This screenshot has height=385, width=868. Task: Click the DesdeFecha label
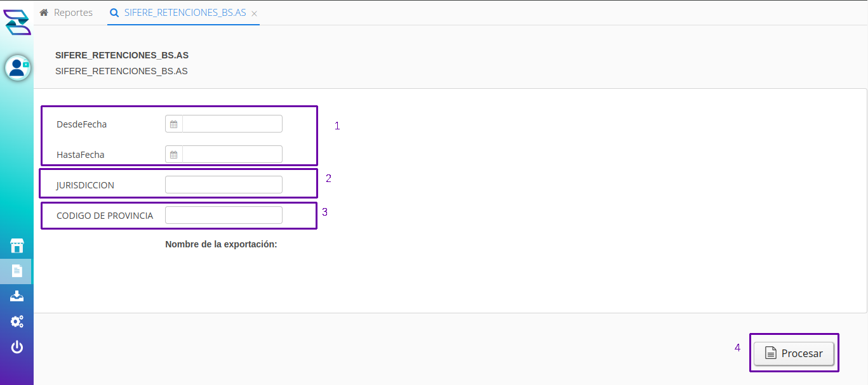point(82,124)
